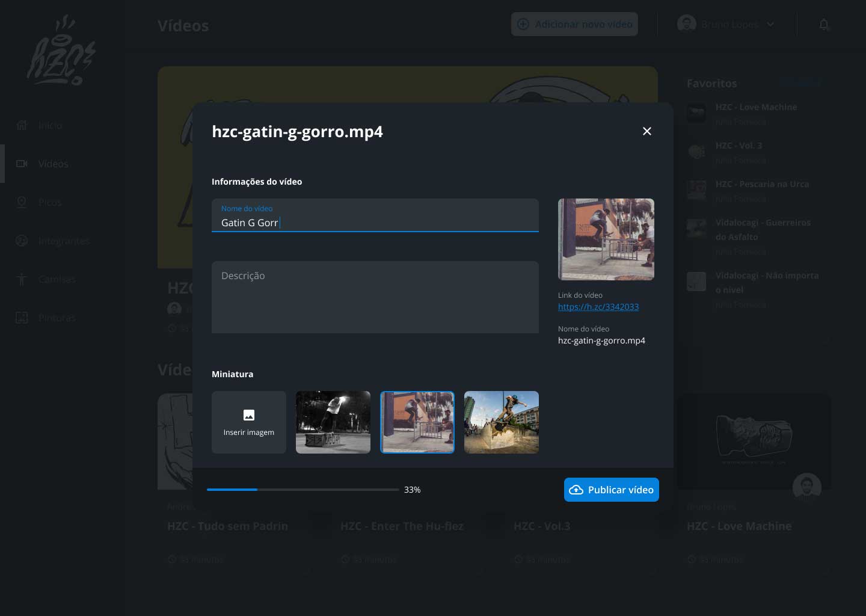Click the map pin icon beside Picos
This screenshot has width=866, height=616.
22,202
